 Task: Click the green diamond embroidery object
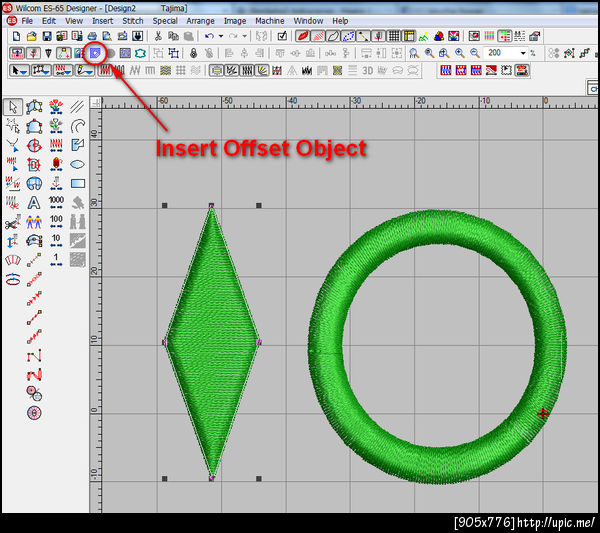click(x=212, y=342)
